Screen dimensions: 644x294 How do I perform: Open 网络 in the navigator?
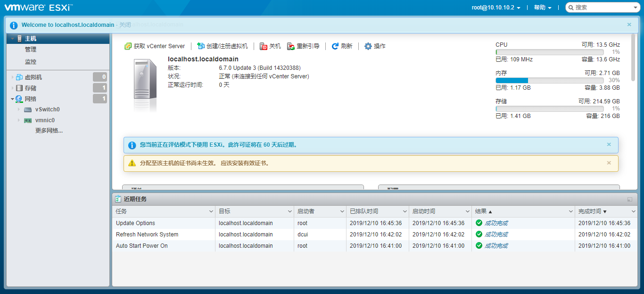coord(31,99)
